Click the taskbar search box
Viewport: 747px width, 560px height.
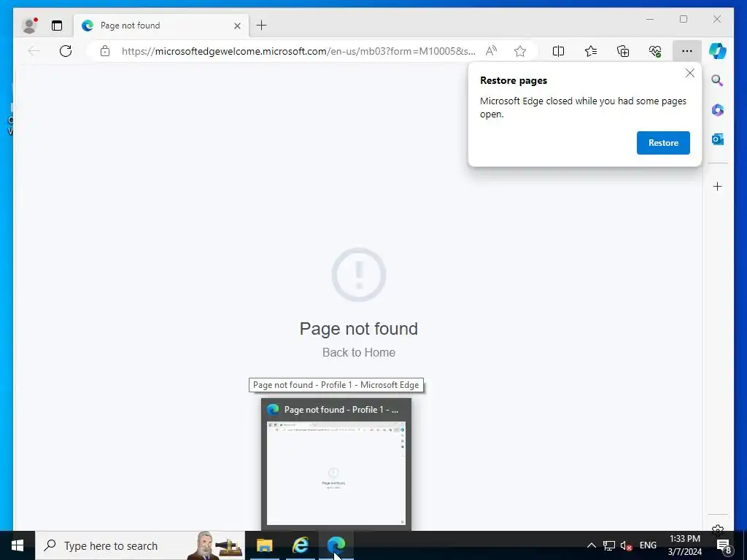click(140, 545)
